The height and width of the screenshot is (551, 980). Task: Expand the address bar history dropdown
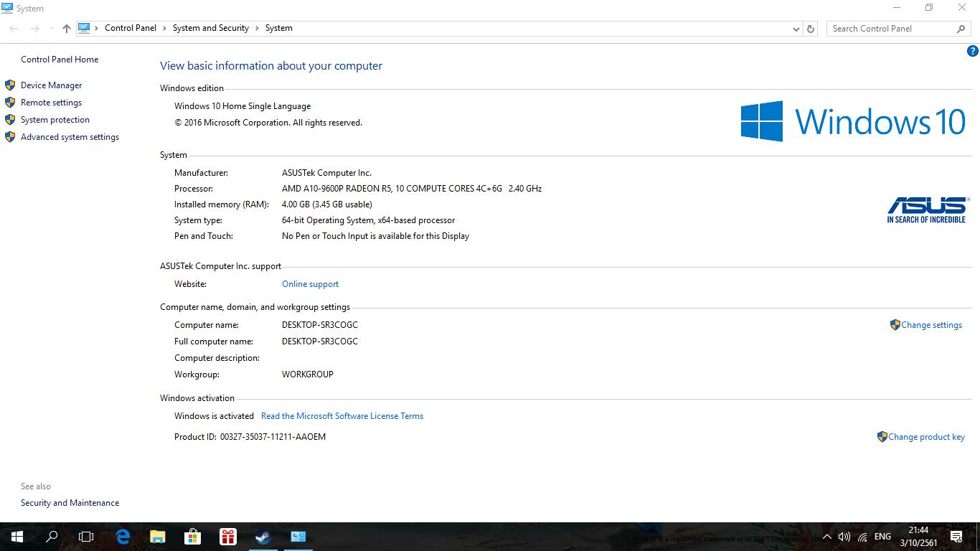tap(796, 29)
